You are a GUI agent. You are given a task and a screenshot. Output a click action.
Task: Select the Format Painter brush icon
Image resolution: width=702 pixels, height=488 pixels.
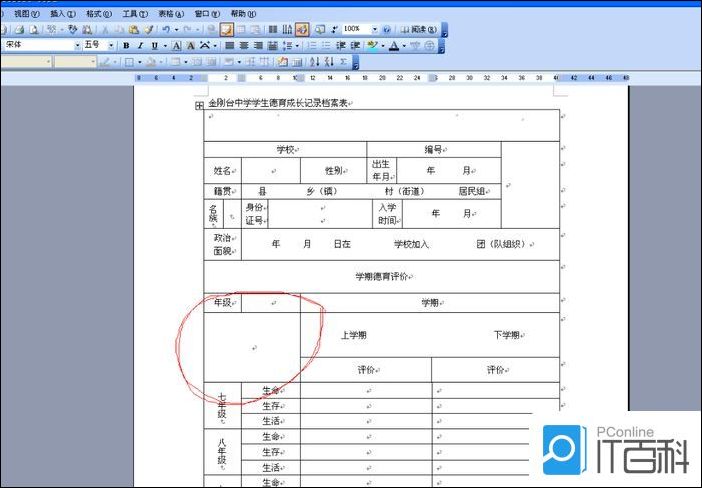148,30
